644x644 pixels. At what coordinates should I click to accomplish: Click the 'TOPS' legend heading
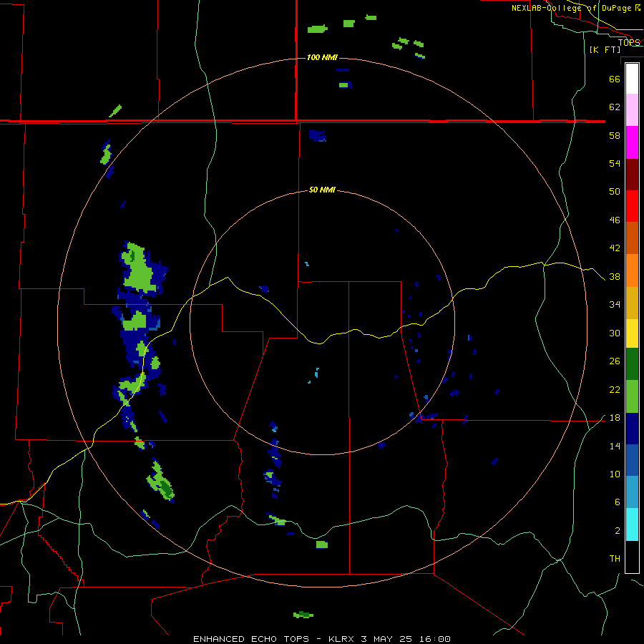(x=629, y=42)
